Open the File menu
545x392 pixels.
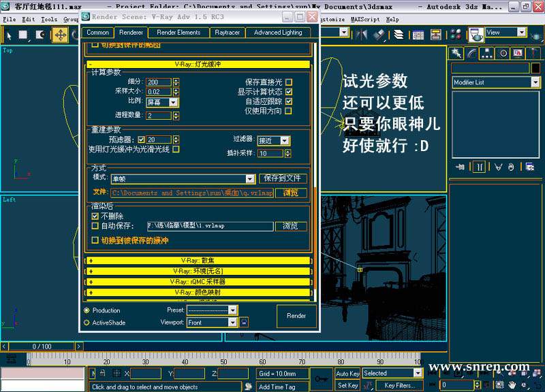[x=10, y=20]
